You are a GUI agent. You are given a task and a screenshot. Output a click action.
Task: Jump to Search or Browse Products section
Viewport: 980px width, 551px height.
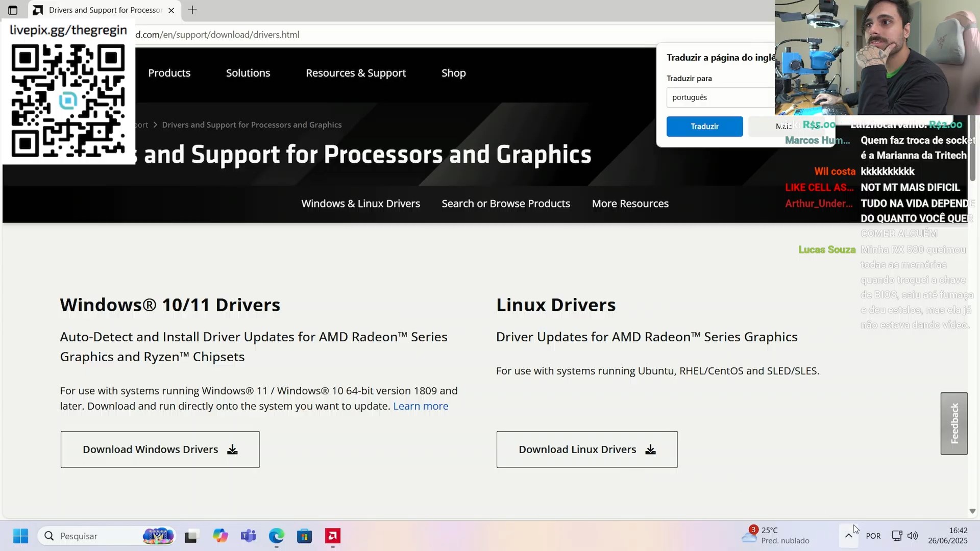tap(506, 204)
